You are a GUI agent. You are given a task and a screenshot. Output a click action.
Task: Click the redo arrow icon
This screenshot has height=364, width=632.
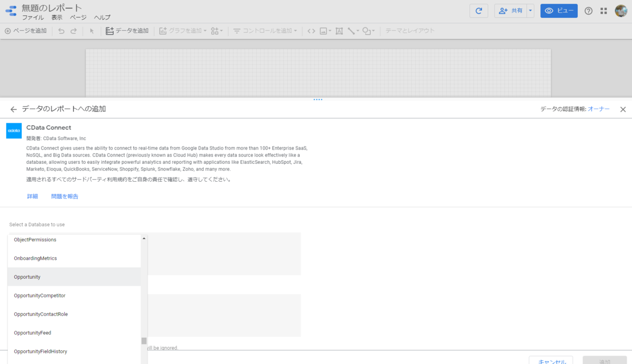pos(74,31)
